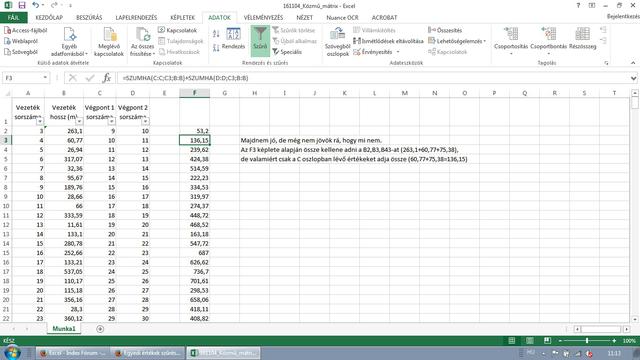Expand the Name Box dropdown
Viewport: 640px width, 360px height.
(x=45, y=78)
